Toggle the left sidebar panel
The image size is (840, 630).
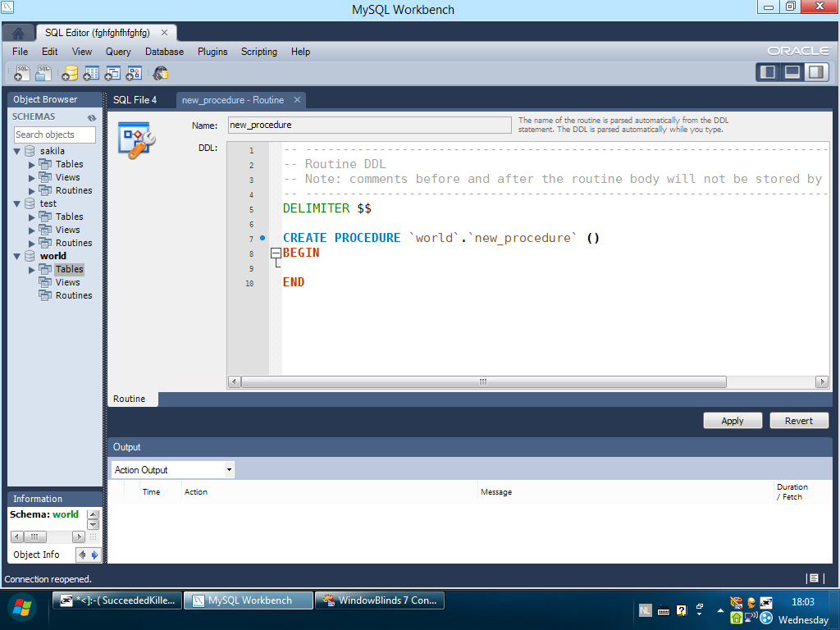[x=768, y=72]
